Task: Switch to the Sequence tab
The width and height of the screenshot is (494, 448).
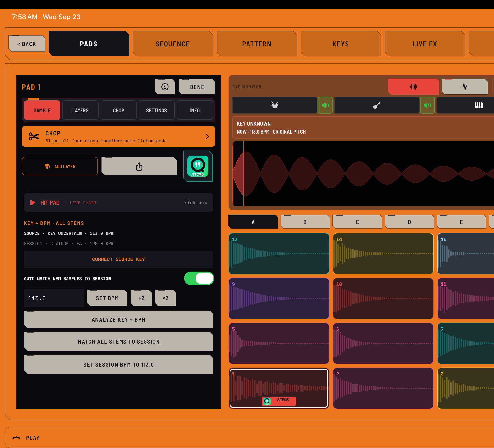Action: coord(173,44)
